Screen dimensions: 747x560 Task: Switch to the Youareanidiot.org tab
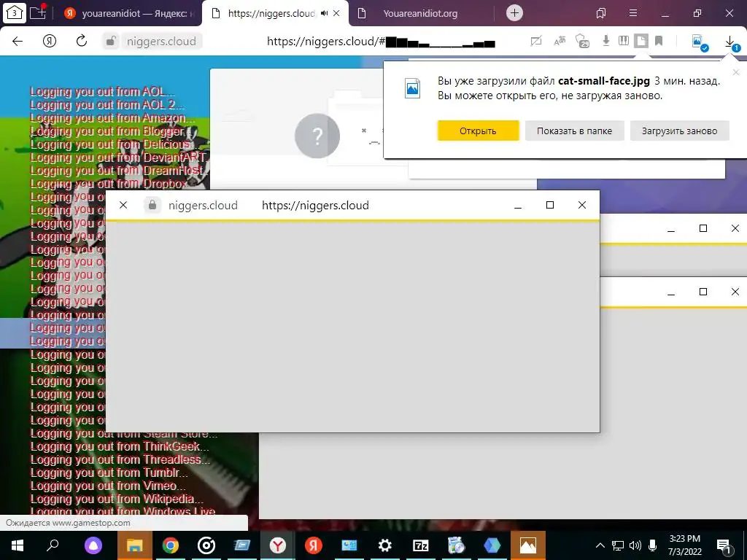coord(420,13)
